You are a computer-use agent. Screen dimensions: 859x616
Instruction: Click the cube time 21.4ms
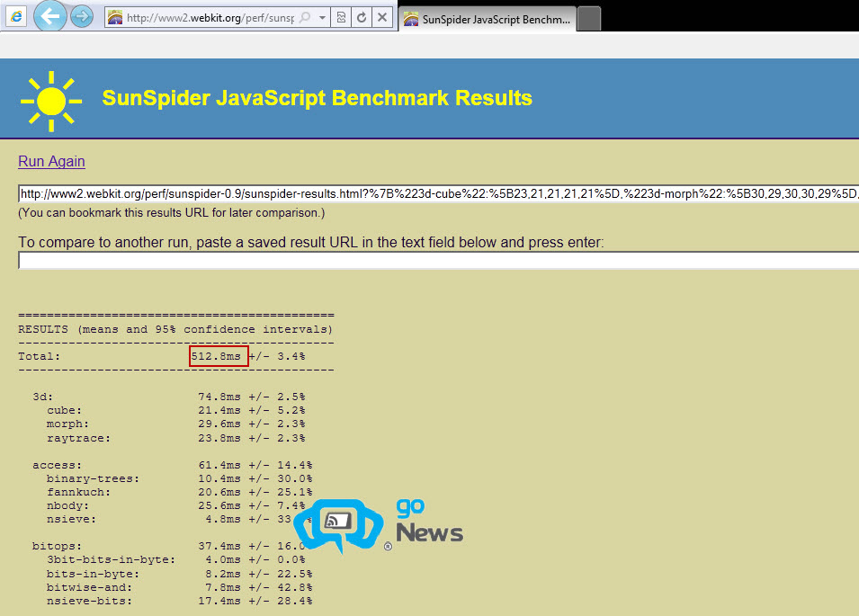pyautogui.click(x=219, y=410)
